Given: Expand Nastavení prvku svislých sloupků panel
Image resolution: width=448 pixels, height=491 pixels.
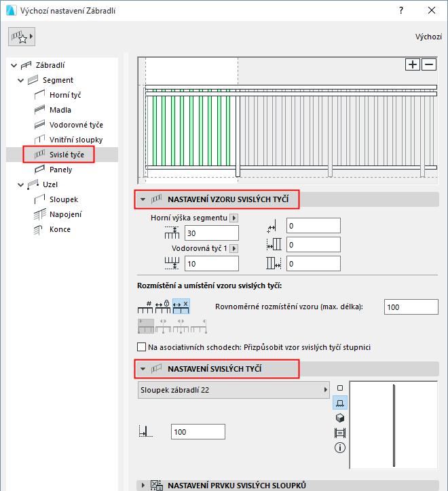Looking at the screenshot, I should [x=143, y=486].
